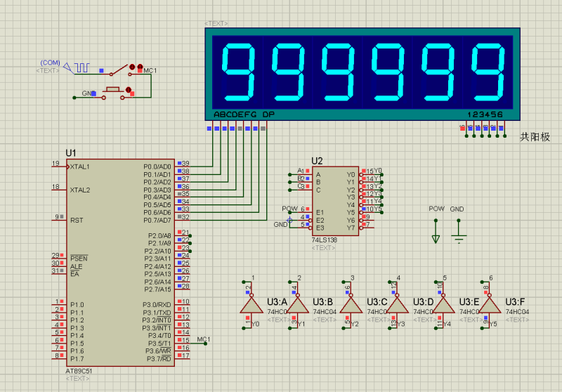Image resolution: width=562 pixels, height=392 pixels.
Task: Click the MC1 label beside the switch
Action: point(150,70)
